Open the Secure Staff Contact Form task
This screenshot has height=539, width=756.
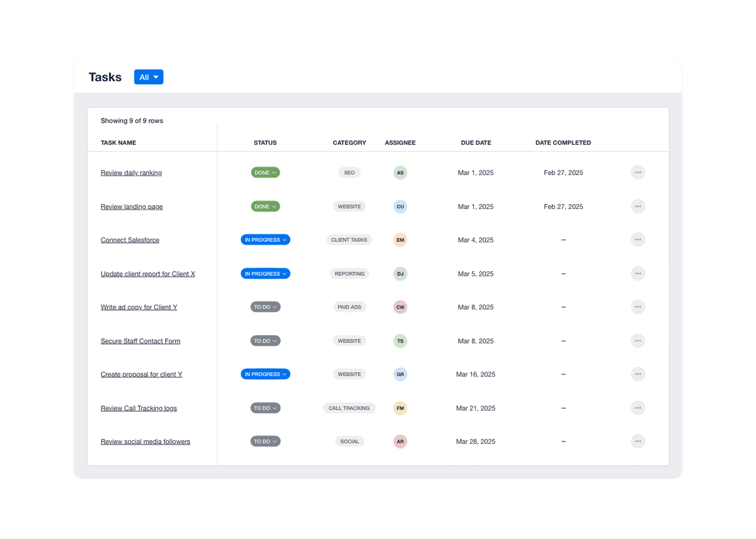pyautogui.click(x=140, y=341)
